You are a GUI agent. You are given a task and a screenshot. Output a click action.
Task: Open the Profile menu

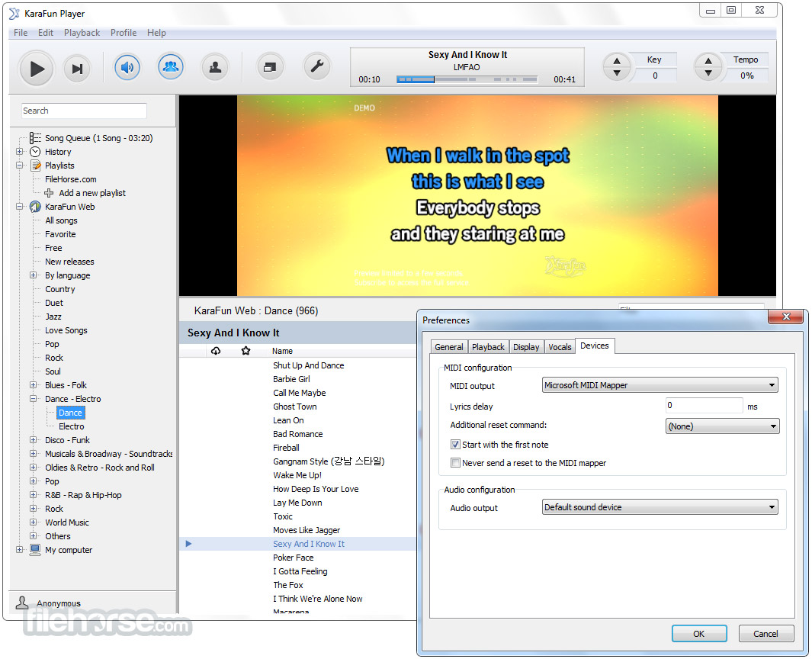point(124,33)
